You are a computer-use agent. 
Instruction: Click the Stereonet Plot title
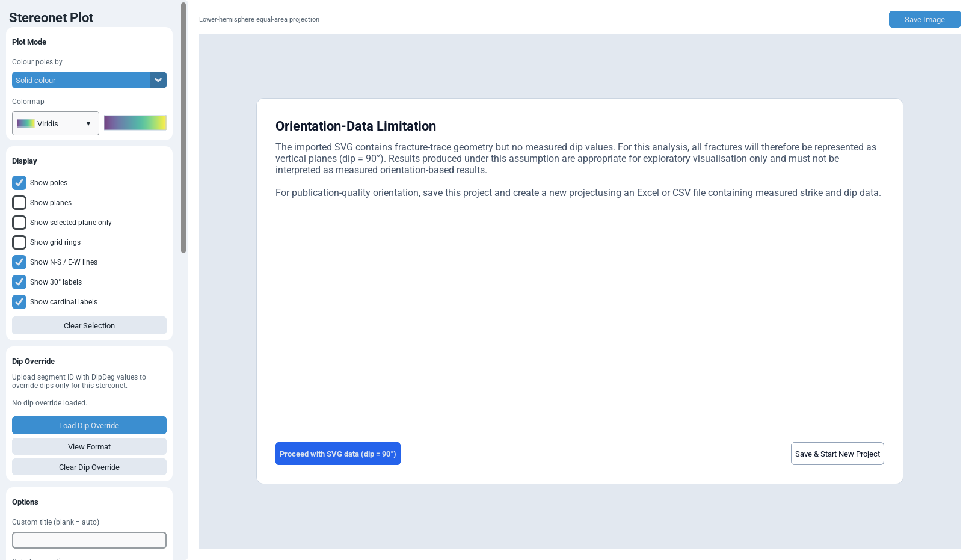pos(51,18)
